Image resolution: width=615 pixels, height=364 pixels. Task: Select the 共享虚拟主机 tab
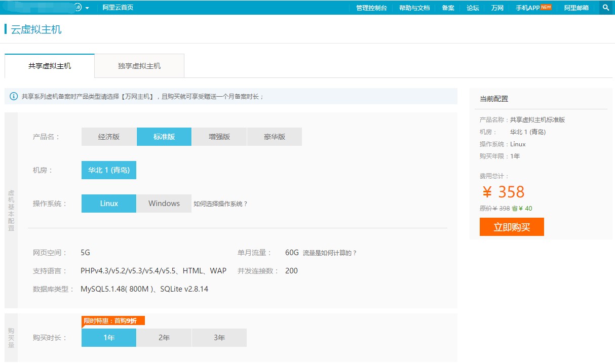[50, 66]
